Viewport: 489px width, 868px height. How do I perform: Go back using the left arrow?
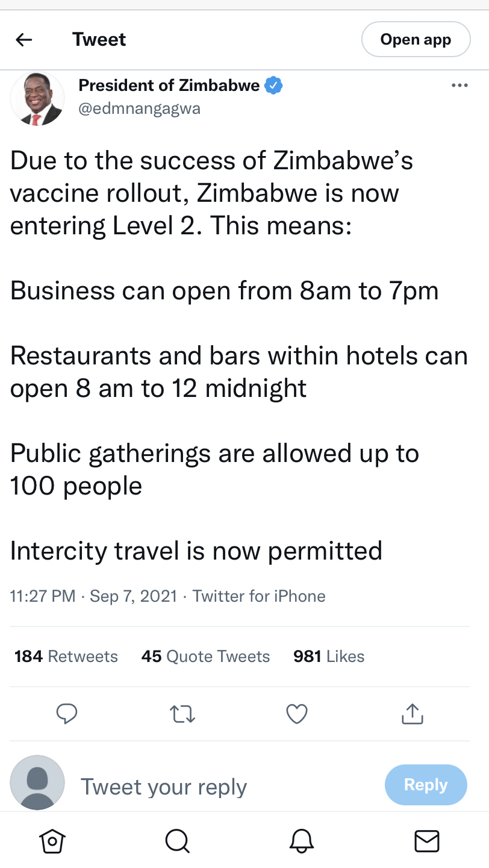tap(23, 40)
